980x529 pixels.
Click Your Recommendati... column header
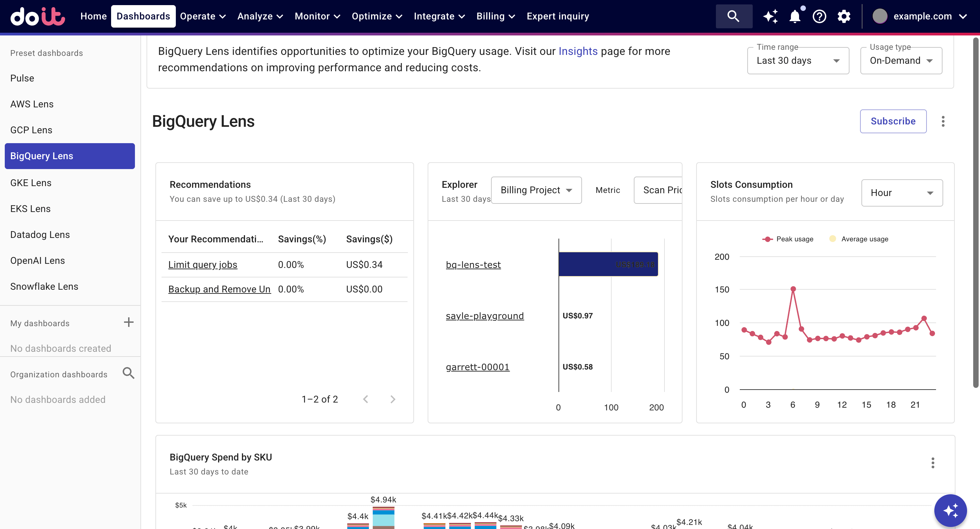(x=216, y=239)
